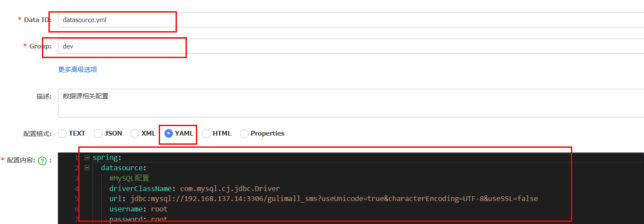Collapse the datasource block fold icon
Viewport: 644px width, 224px height.
(x=87, y=168)
